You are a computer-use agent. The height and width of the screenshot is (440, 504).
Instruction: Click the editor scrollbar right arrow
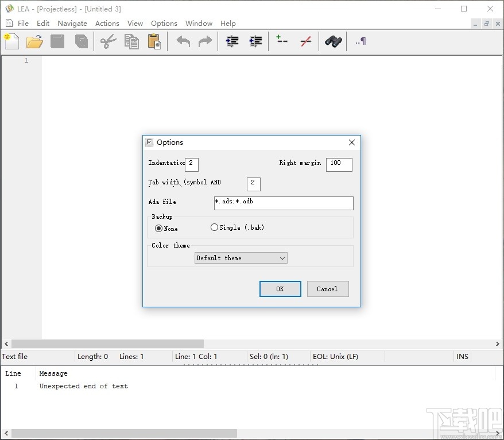[498, 343]
